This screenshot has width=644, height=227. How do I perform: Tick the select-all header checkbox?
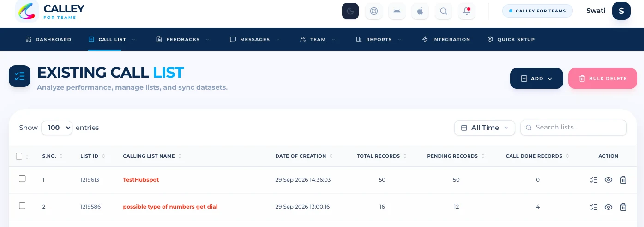click(19, 156)
